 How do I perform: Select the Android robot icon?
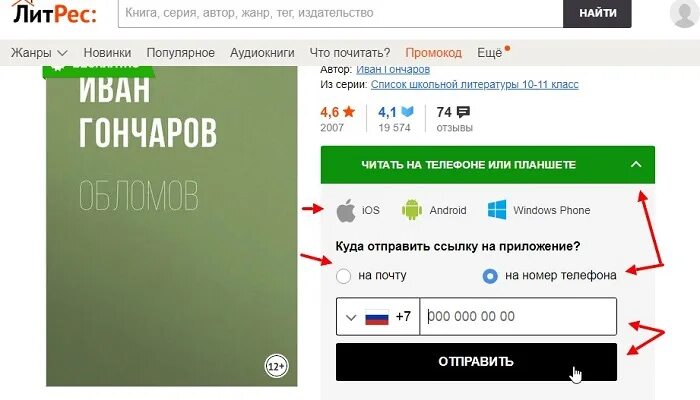pyautogui.click(x=412, y=210)
